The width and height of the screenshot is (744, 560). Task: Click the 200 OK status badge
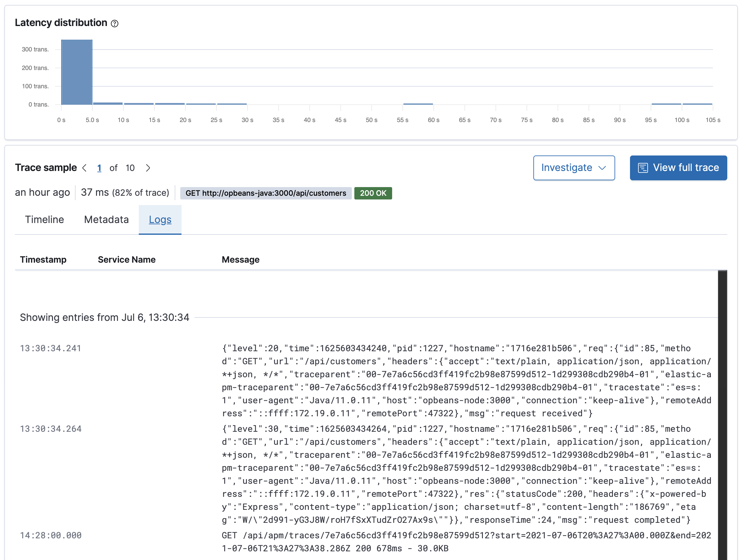pyautogui.click(x=373, y=193)
